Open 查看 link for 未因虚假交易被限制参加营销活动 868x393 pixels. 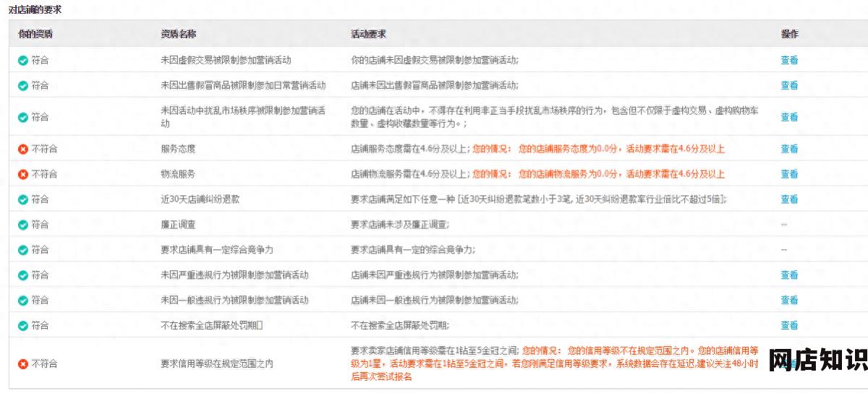click(789, 61)
